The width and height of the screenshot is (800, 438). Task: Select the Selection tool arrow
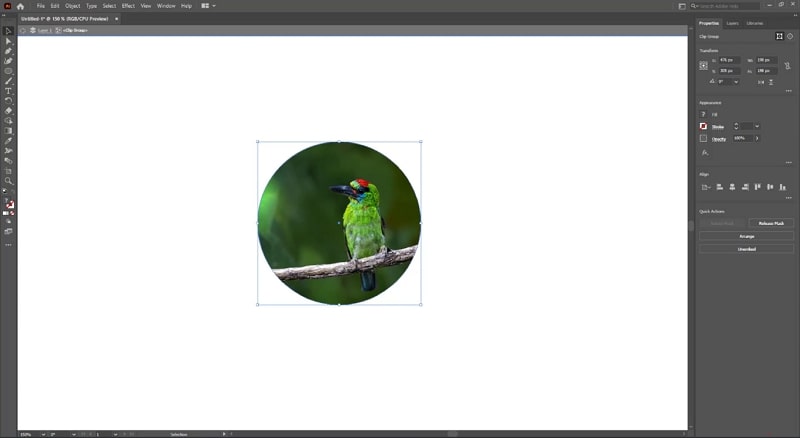(x=8, y=31)
